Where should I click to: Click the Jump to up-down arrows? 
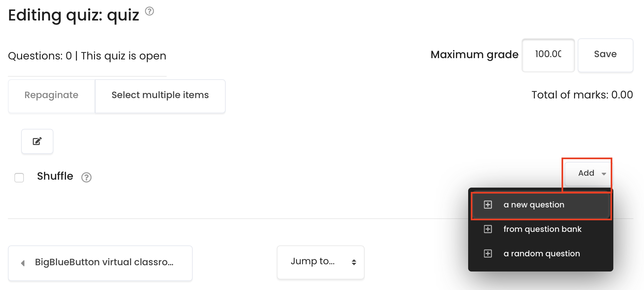click(x=354, y=262)
